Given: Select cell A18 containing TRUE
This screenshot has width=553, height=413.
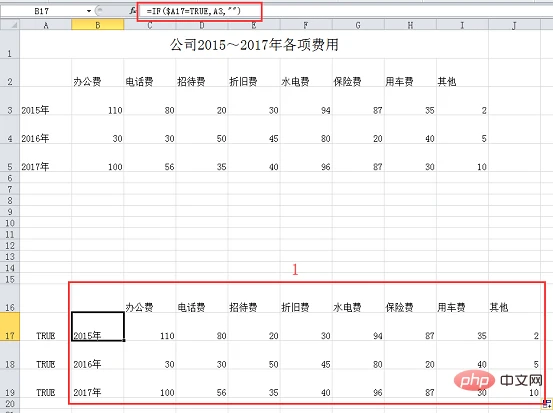Looking at the screenshot, I should click(45, 355).
